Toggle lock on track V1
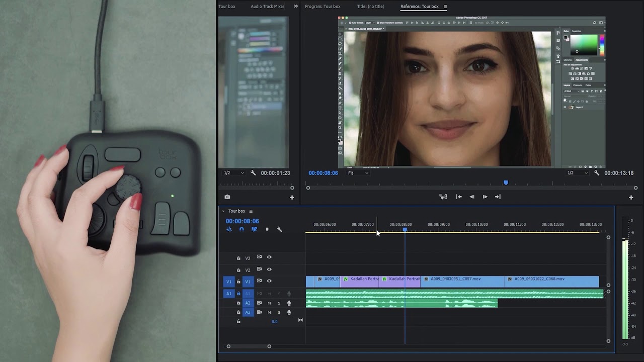The height and width of the screenshot is (362, 644). [238, 282]
